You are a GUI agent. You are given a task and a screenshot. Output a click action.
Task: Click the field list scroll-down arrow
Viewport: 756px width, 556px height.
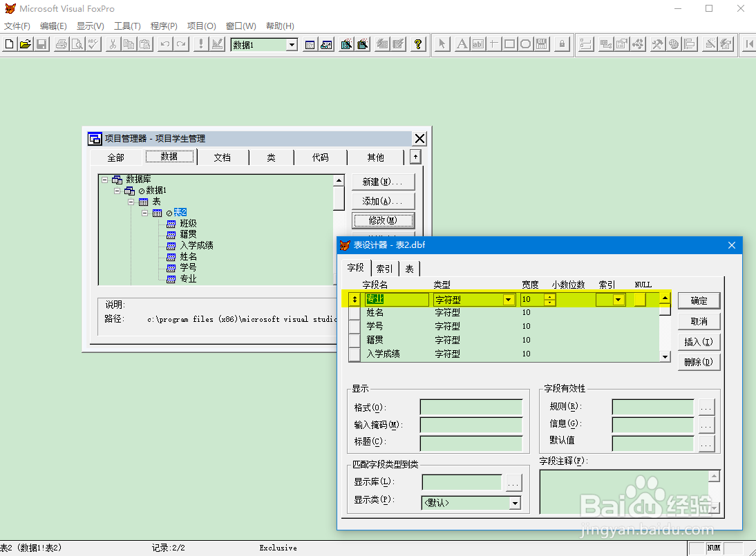coord(665,356)
